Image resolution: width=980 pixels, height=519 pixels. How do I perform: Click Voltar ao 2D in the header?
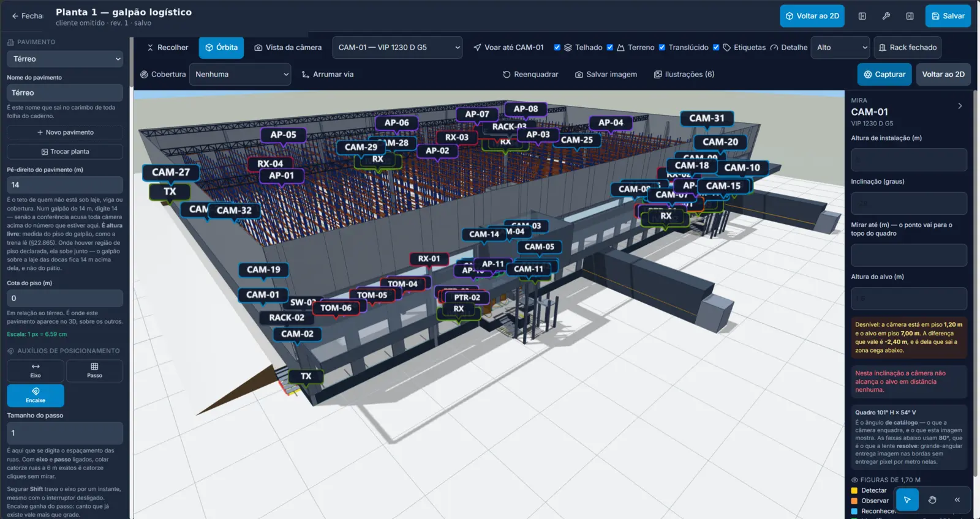click(x=812, y=16)
